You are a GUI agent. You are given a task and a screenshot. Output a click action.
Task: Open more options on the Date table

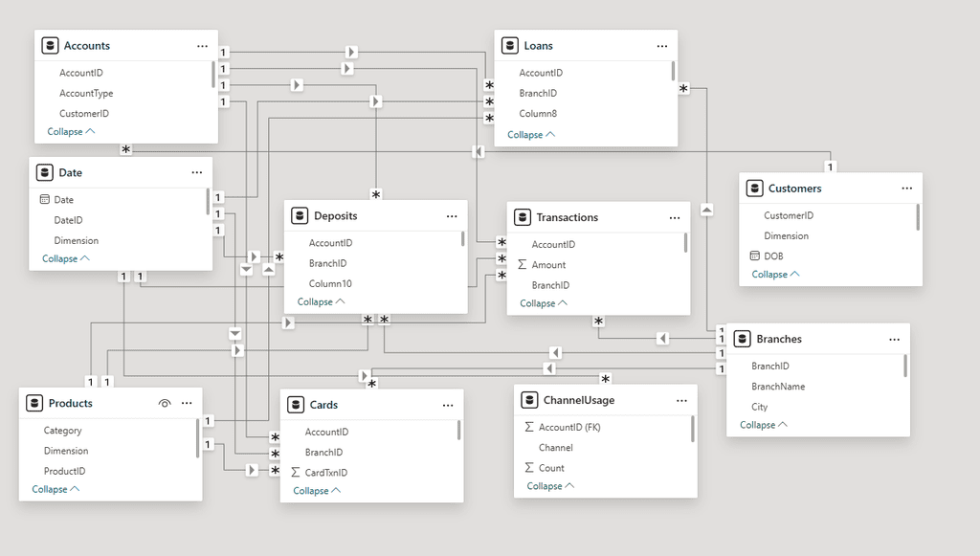point(197,173)
